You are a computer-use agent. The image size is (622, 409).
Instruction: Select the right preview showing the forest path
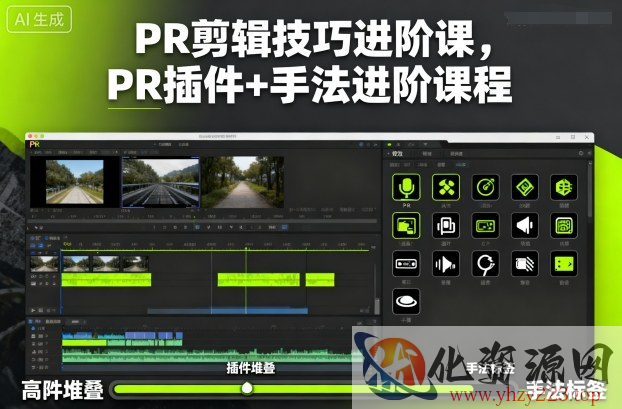coord(243,182)
